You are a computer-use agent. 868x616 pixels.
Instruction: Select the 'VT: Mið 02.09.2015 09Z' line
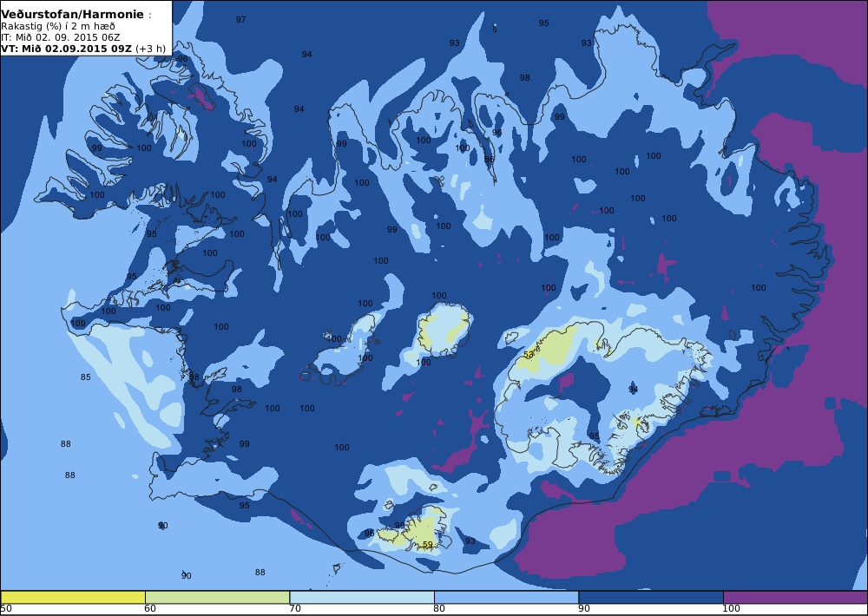(x=67, y=48)
